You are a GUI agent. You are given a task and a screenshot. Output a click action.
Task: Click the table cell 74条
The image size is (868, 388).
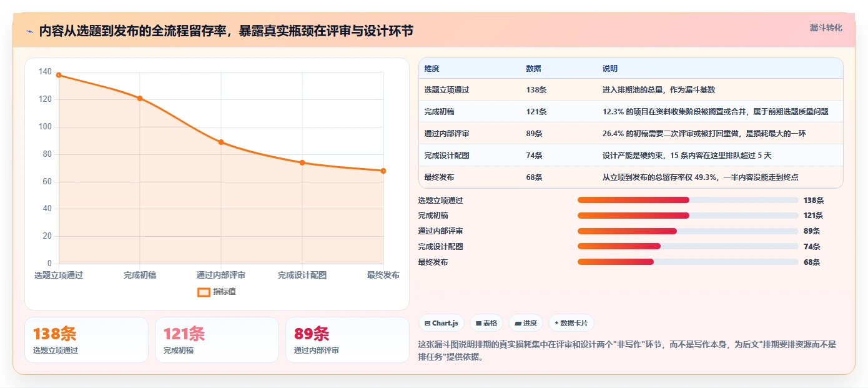click(x=534, y=156)
